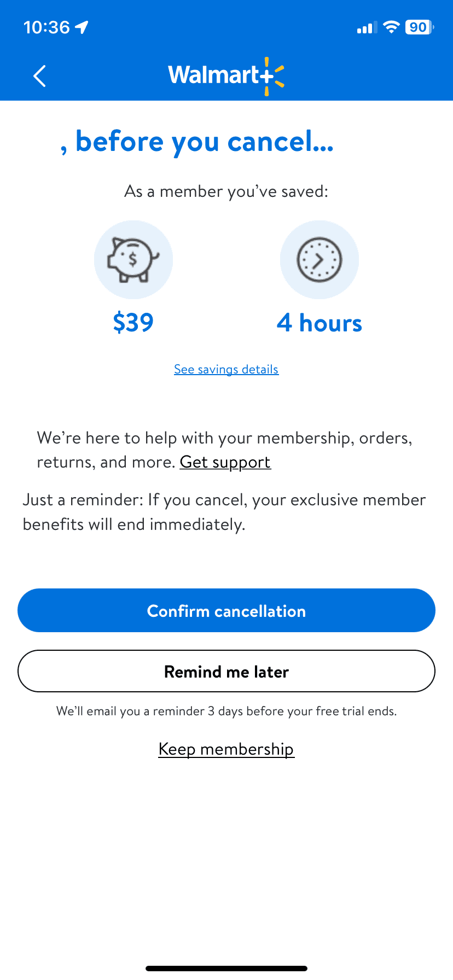Tap the piggy bank savings icon
Viewport: 453px width, 980px height.
pyautogui.click(x=133, y=260)
